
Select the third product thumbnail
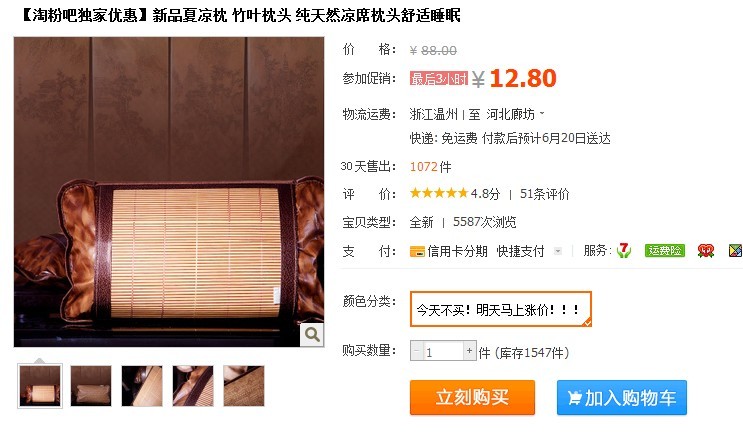click(142, 386)
